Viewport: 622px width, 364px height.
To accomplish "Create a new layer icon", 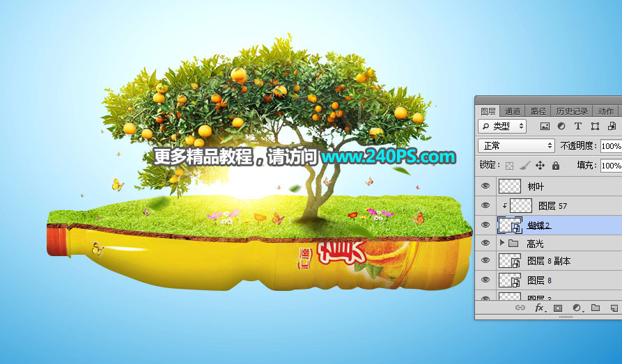I will 614,308.
